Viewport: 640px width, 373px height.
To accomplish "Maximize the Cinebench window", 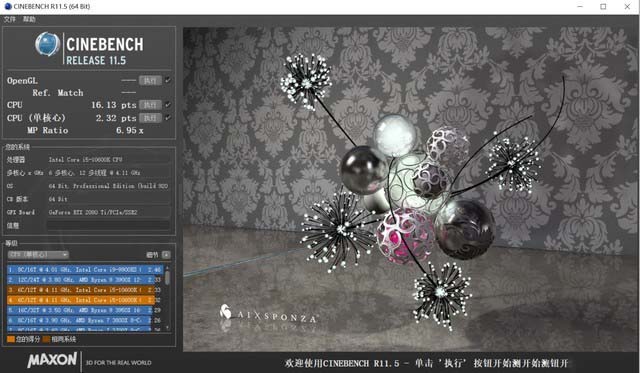I will click(603, 7).
